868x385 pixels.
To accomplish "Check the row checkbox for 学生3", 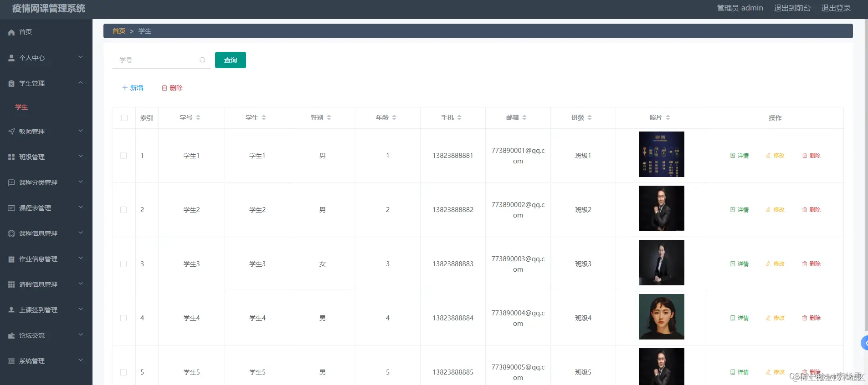I will coord(123,264).
